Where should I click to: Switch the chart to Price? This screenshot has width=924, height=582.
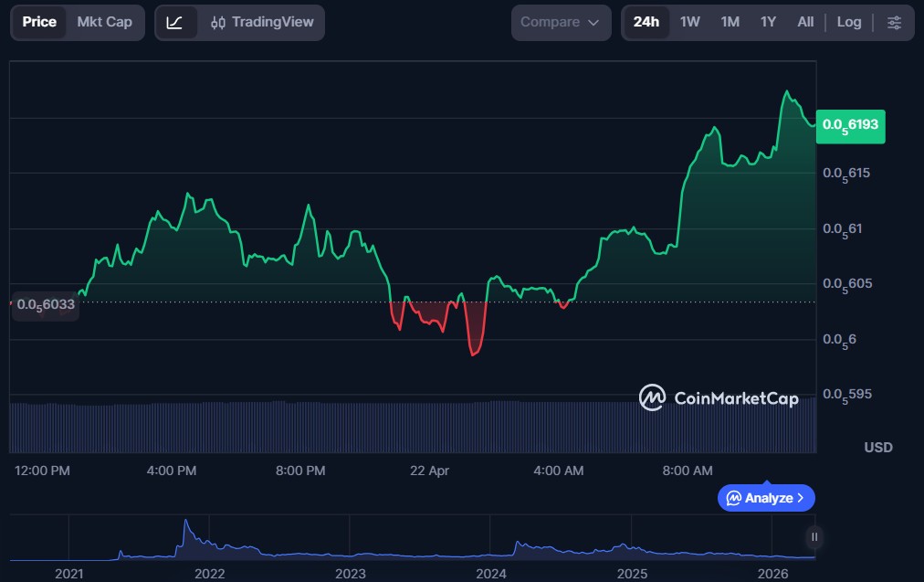pyautogui.click(x=39, y=22)
